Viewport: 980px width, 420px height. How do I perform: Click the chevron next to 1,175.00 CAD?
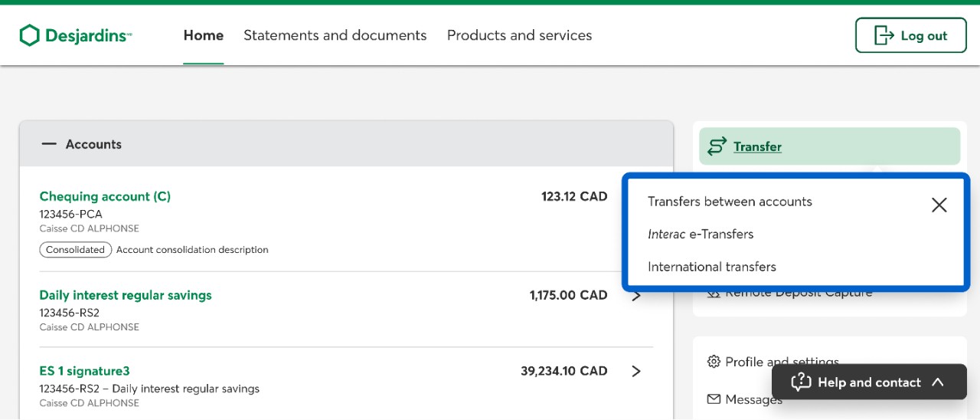click(636, 297)
